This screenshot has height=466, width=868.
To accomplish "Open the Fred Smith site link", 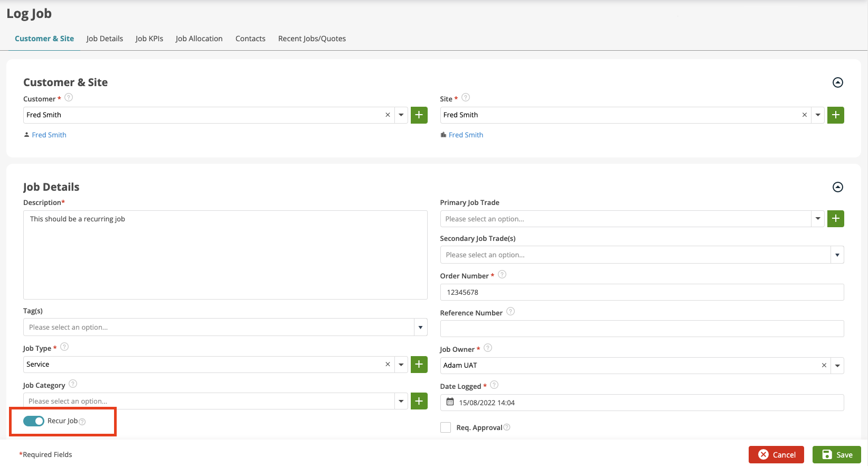I will click(x=466, y=135).
